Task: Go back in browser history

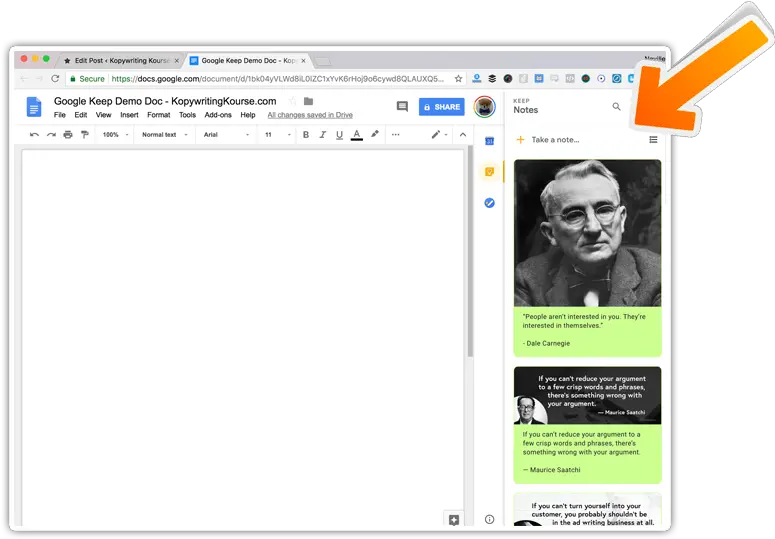Action: click(24, 79)
